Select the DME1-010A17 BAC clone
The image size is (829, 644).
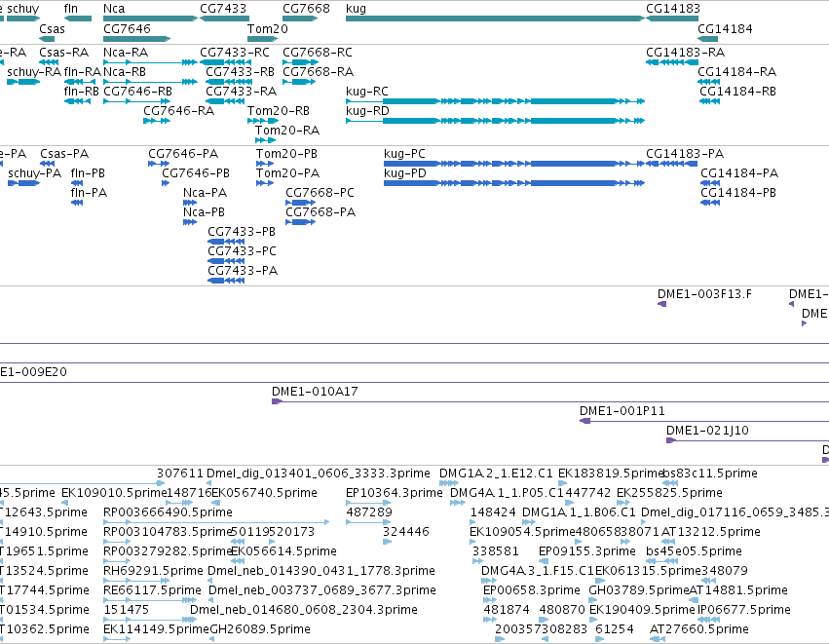coord(550,401)
